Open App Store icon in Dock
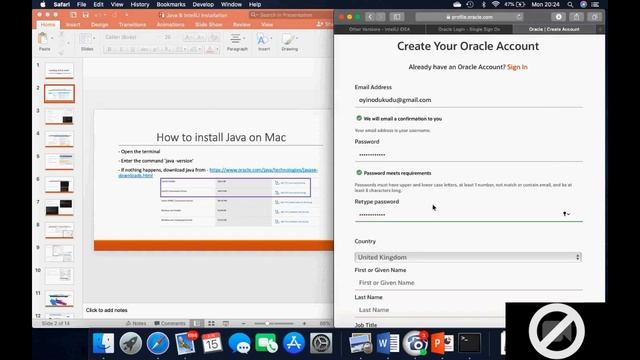640x360 pixels. click(x=293, y=343)
